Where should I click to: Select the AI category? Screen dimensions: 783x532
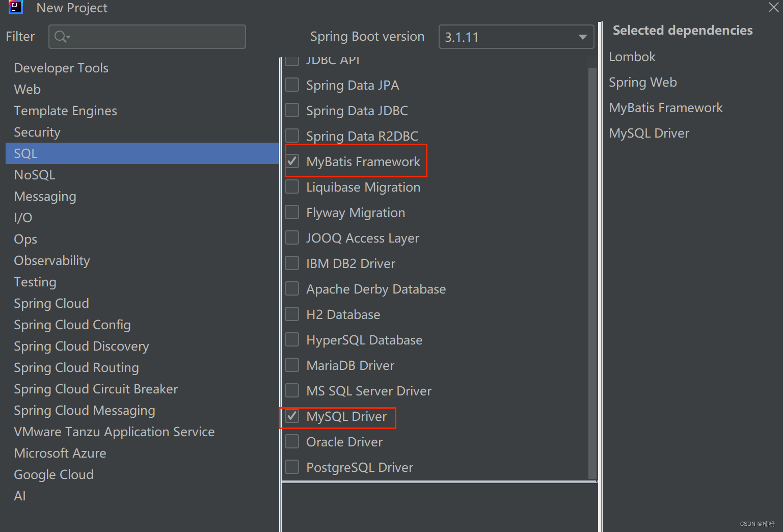[142, 496]
